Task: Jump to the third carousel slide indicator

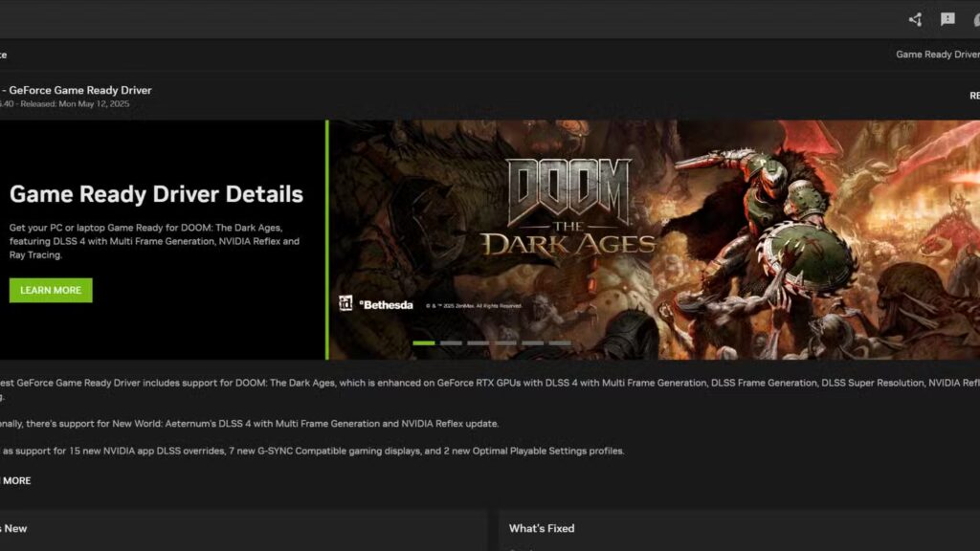Action: tap(479, 343)
